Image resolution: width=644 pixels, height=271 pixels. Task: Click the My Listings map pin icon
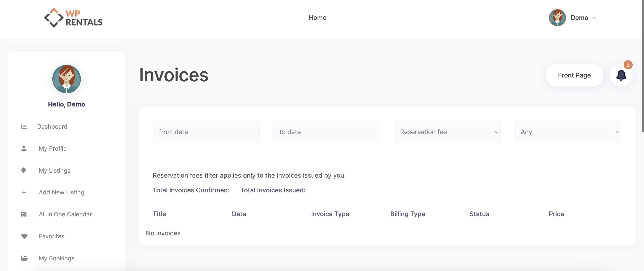click(x=24, y=170)
